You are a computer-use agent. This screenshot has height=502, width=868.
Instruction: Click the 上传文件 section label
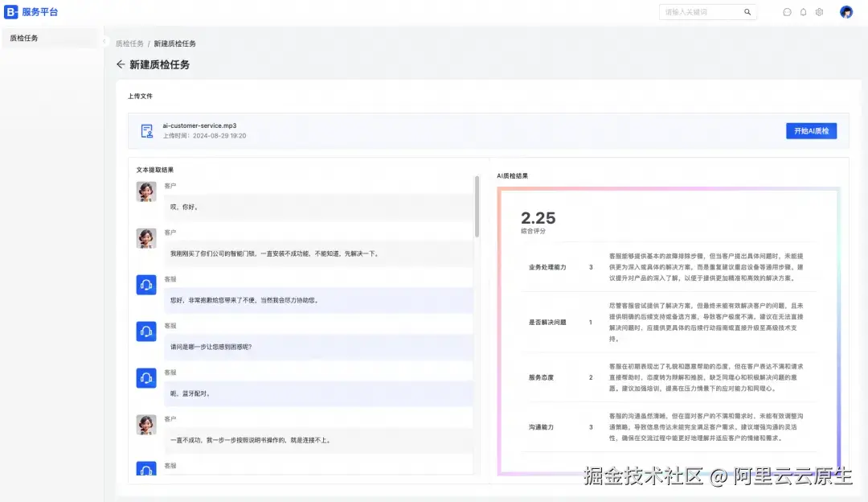coord(140,96)
